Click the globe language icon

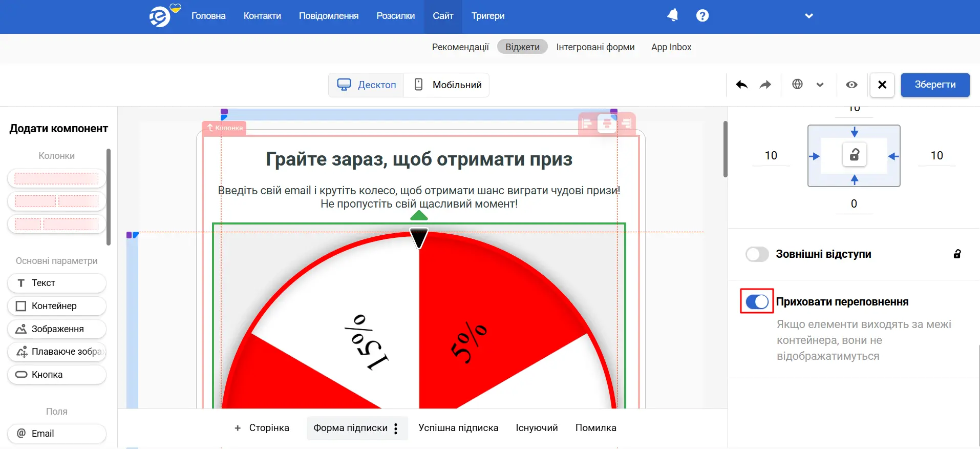point(797,84)
